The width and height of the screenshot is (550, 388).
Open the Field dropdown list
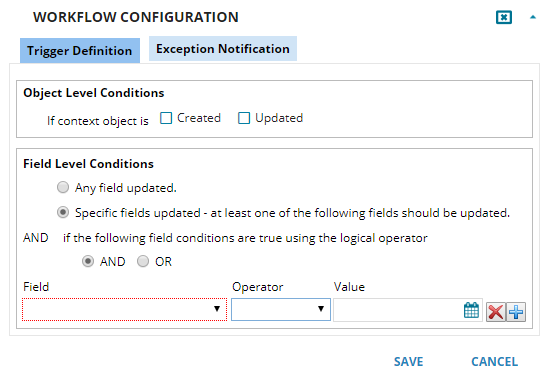pos(124,309)
